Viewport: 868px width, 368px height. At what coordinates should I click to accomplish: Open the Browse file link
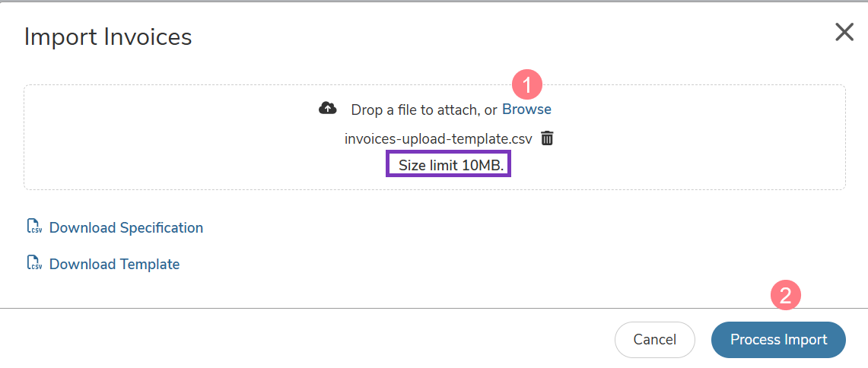[x=526, y=109]
